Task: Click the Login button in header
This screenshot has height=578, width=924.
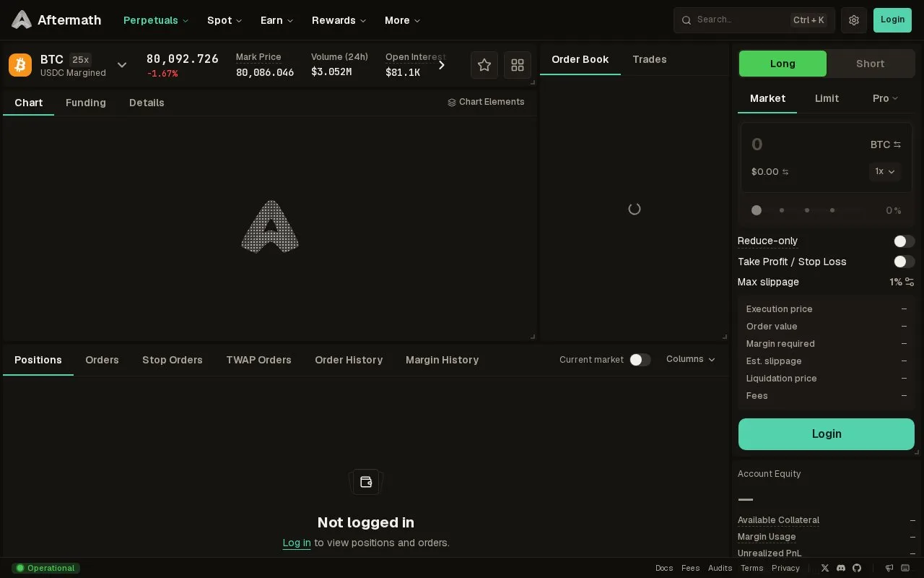Action: coord(892,20)
